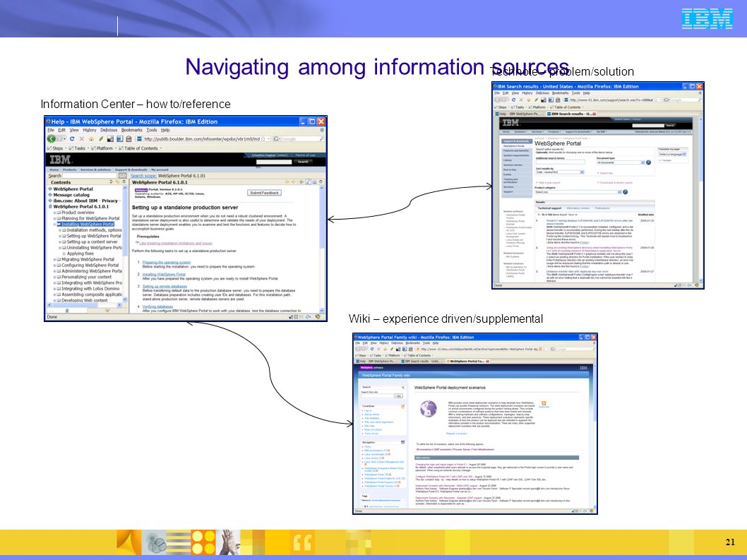Image resolution: width=747 pixels, height=560 pixels.
Task: Click the Reload icon in IBM Search results window
Action: (513, 100)
